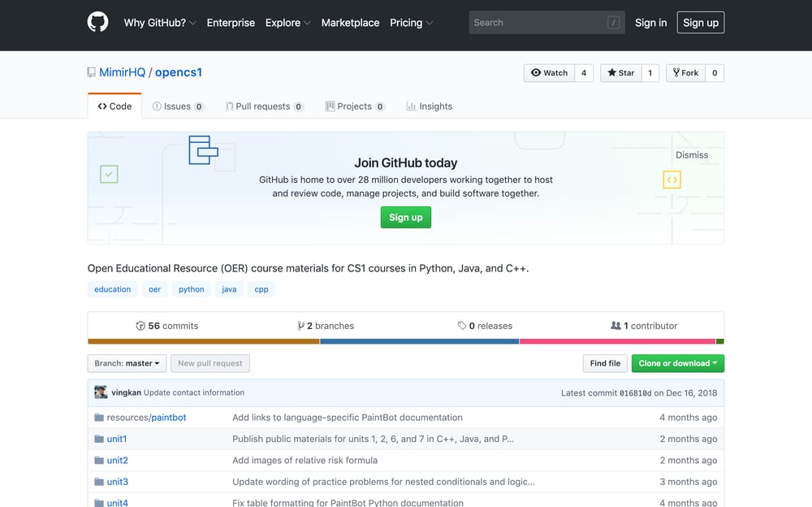This screenshot has height=507, width=812.
Task: Open the opencs1 repository link
Action: (178, 72)
